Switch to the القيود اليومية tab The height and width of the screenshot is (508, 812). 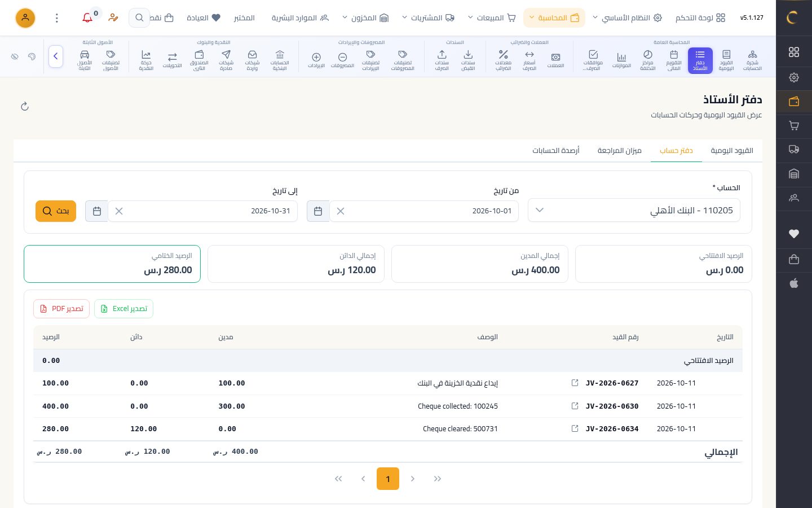pyautogui.click(x=732, y=151)
